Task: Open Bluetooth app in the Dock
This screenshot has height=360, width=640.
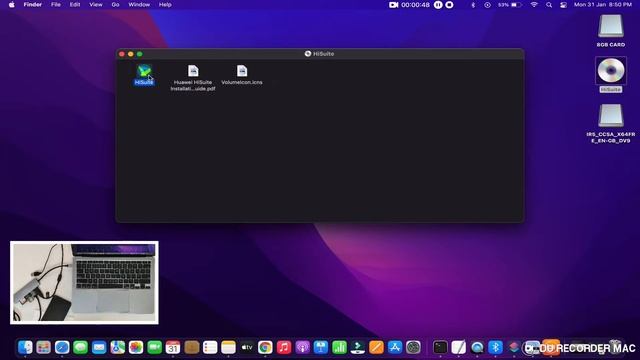Action: 496,347
